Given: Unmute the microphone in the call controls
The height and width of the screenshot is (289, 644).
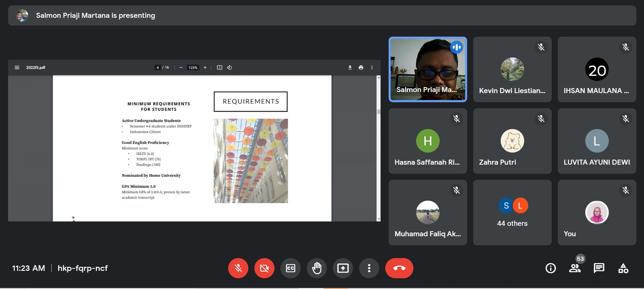Looking at the screenshot, I should pyautogui.click(x=238, y=268).
